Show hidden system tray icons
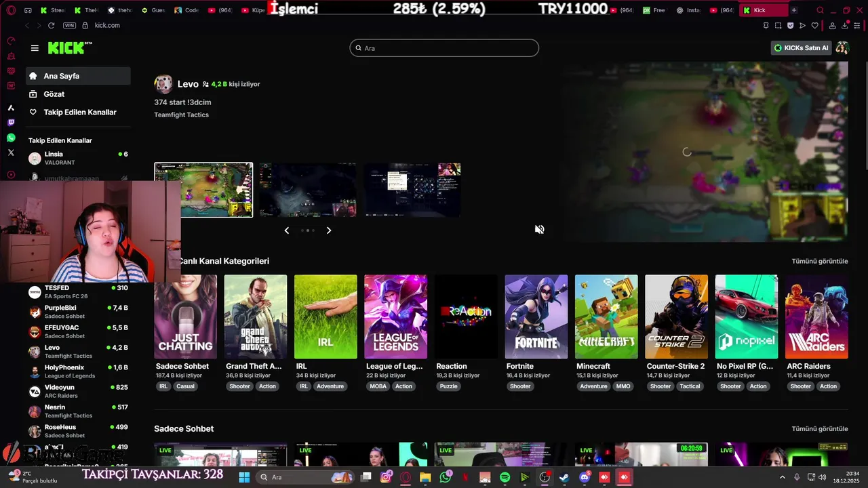Screen dimensions: 868x488 tap(782, 477)
